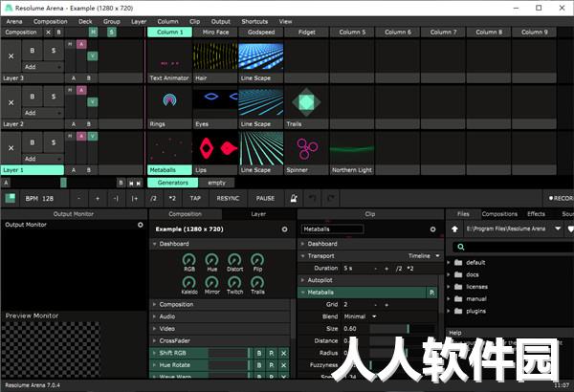Open Metaballs clip settings gear

[x=432, y=229]
